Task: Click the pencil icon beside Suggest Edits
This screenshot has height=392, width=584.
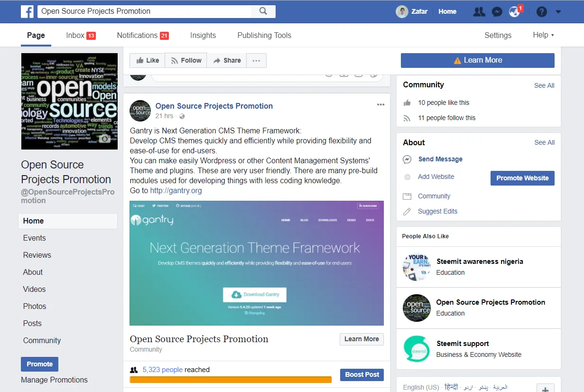Action: [407, 212]
